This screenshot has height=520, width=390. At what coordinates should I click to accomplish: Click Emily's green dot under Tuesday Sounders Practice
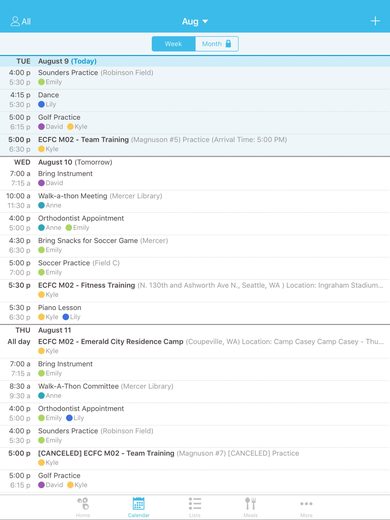pos(41,82)
